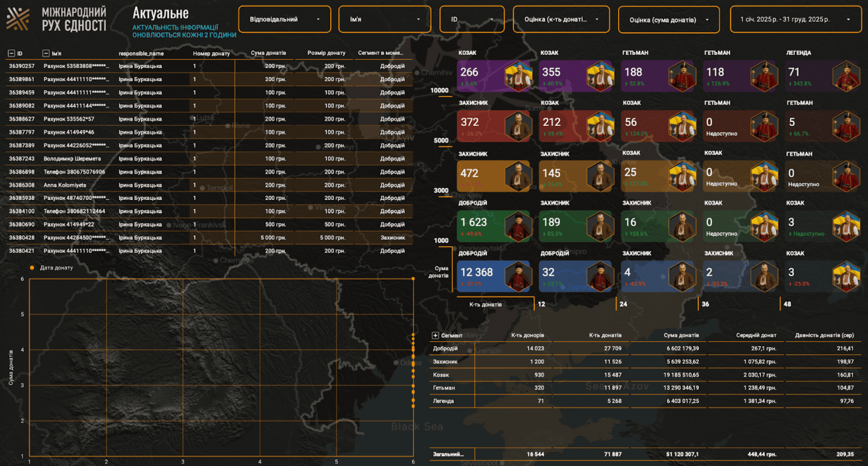868x466 pixels.
Task: Sort by the К-ть донорів column header
Action: tap(527, 336)
